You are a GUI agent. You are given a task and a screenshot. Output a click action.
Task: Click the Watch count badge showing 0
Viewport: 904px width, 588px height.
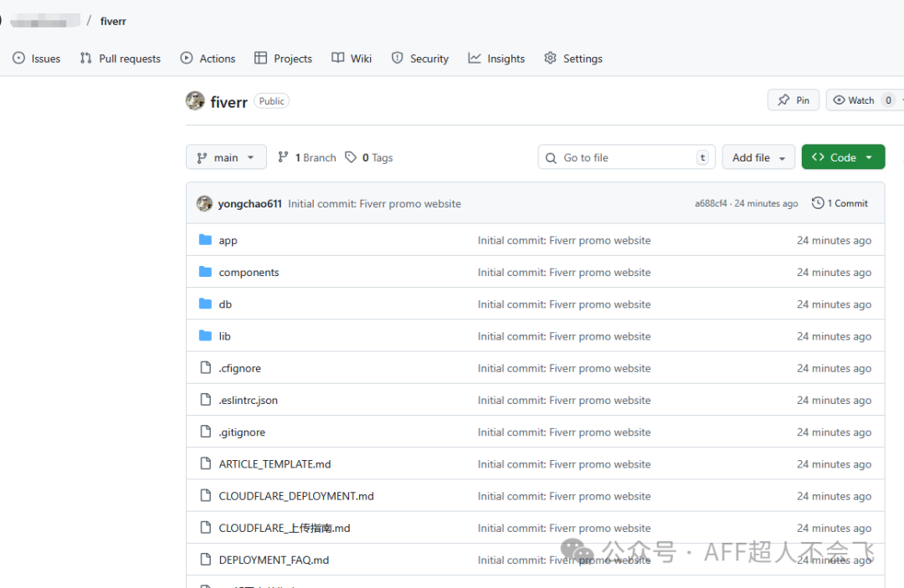(888, 100)
